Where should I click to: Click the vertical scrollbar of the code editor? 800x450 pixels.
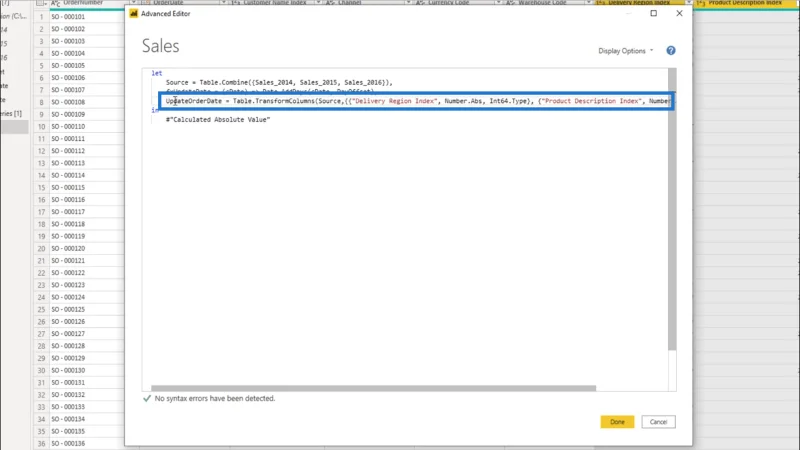click(672, 209)
